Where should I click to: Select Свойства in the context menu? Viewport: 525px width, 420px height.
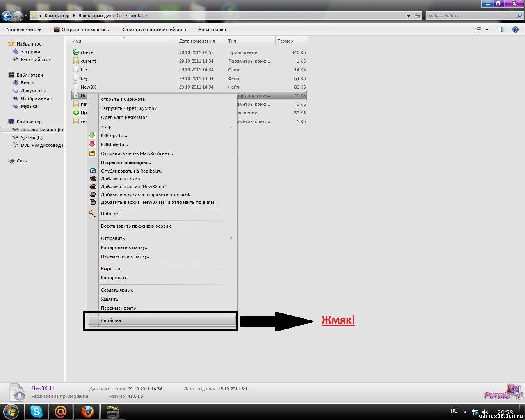(x=111, y=320)
